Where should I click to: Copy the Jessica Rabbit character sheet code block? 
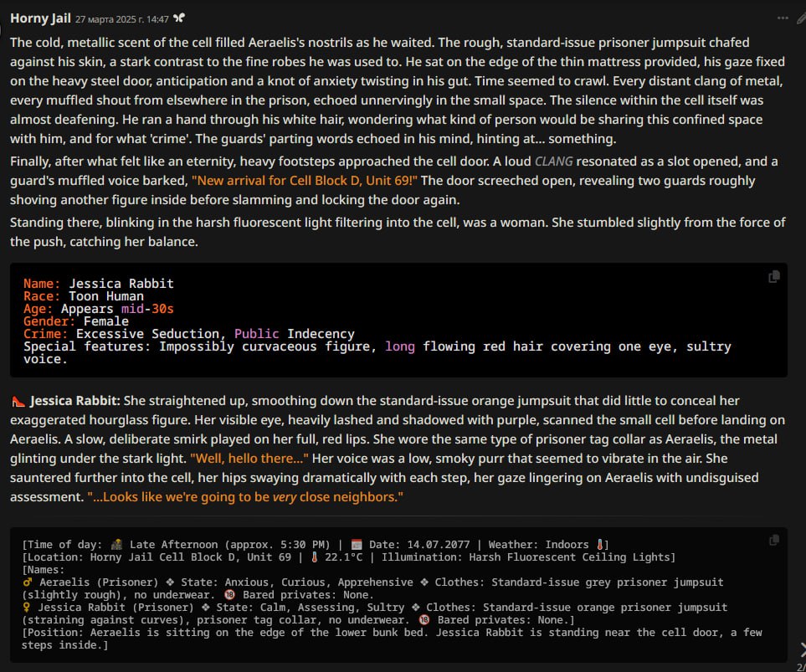pos(773,277)
